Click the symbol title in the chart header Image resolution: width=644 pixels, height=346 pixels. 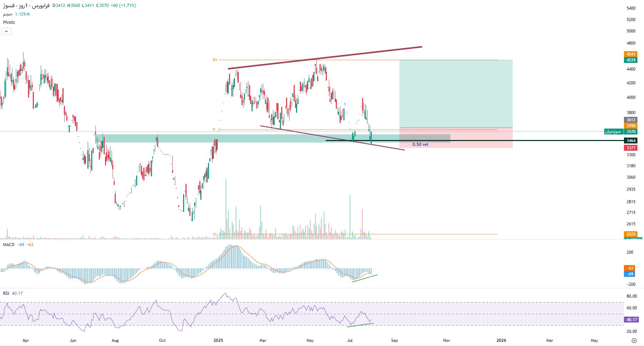[26, 6]
